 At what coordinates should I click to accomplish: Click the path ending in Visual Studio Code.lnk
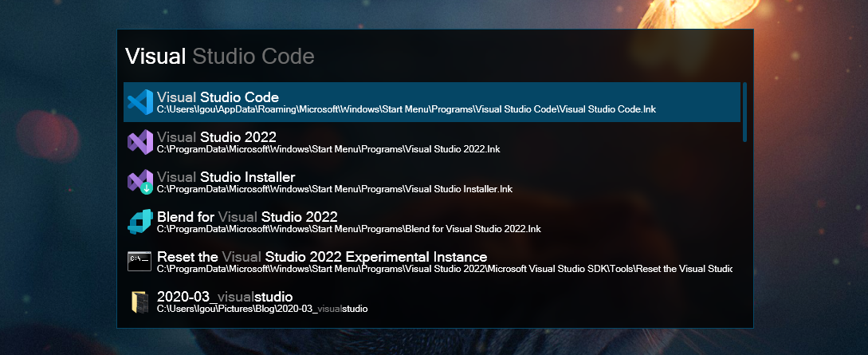pyautogui.click(x=407, y=109)
